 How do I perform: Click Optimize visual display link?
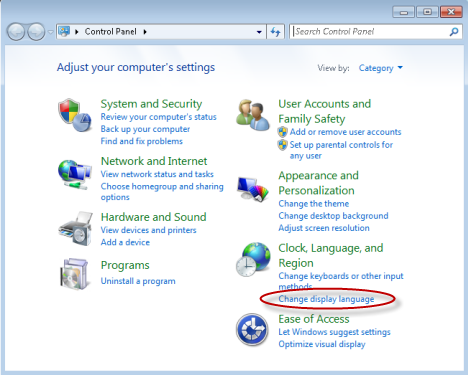coord(322,344)
